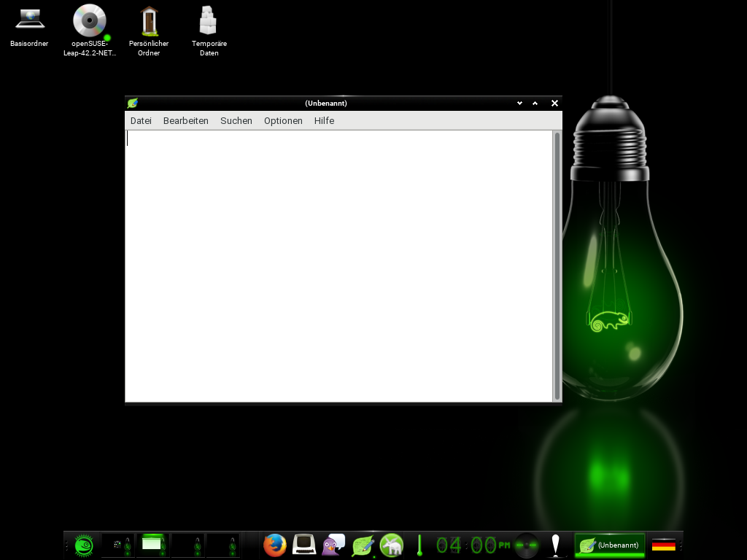The height and width of the screenshot is (560, 747).
Task: Launch Firefox from the panel
Action: [274, 545]
